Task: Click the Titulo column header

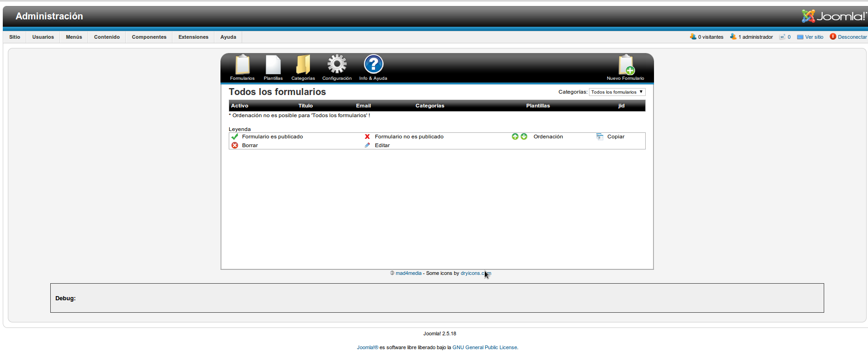Action: [x=305, y=106]
